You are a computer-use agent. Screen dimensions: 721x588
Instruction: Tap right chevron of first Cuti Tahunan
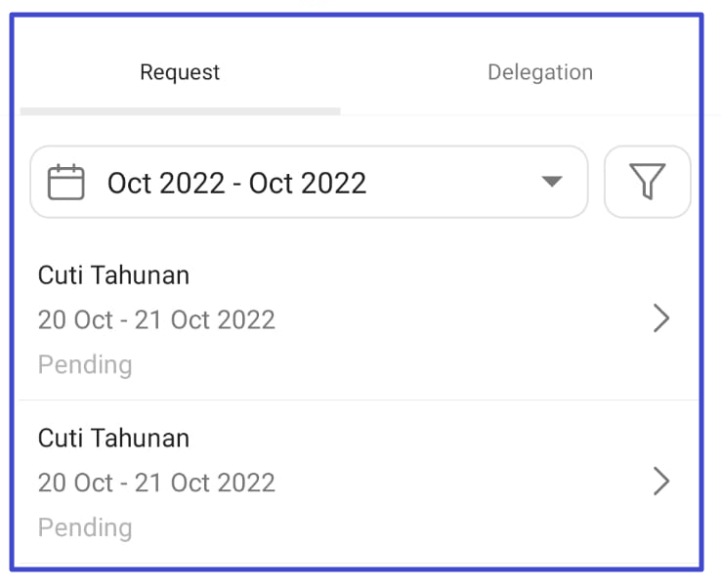coord(661,318)
